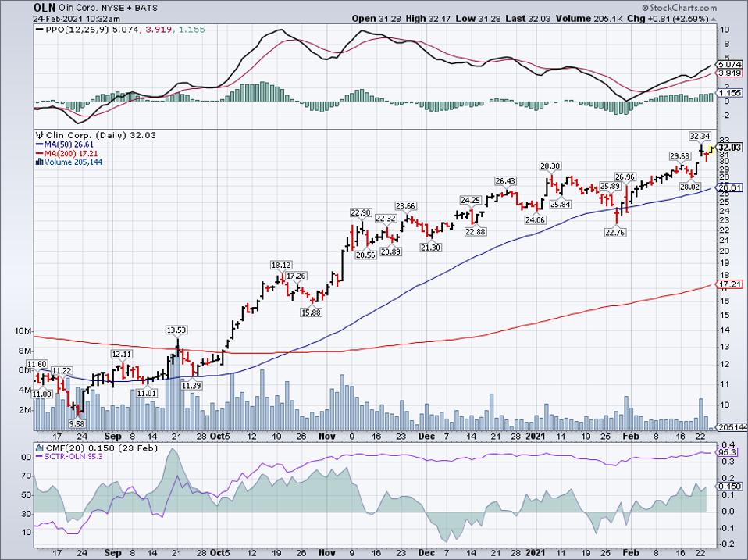Viewport: 748px width, 560px height.
Task: Click the 'Chg +0.81 (+2.59%)' change value
Action: tap(668, 19)
